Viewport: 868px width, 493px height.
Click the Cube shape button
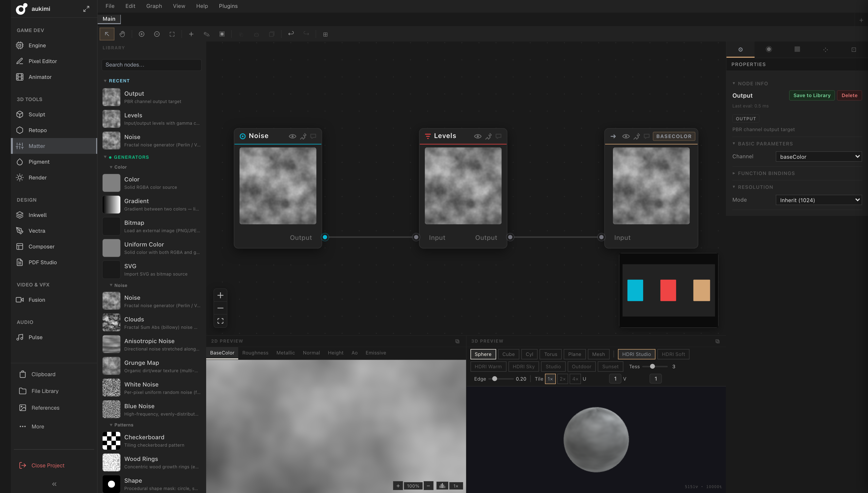coord(508,354)
